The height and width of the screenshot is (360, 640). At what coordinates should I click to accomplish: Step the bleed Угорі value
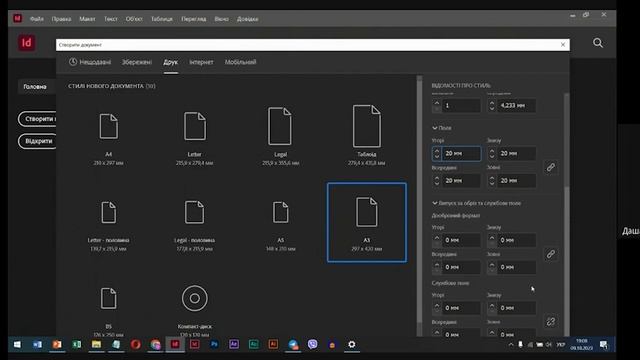[x=437, y=240]
